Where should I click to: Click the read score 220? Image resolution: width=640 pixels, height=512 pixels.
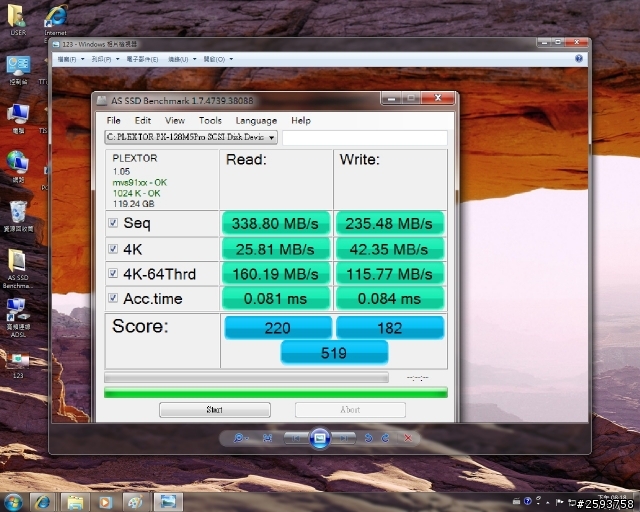278,328
